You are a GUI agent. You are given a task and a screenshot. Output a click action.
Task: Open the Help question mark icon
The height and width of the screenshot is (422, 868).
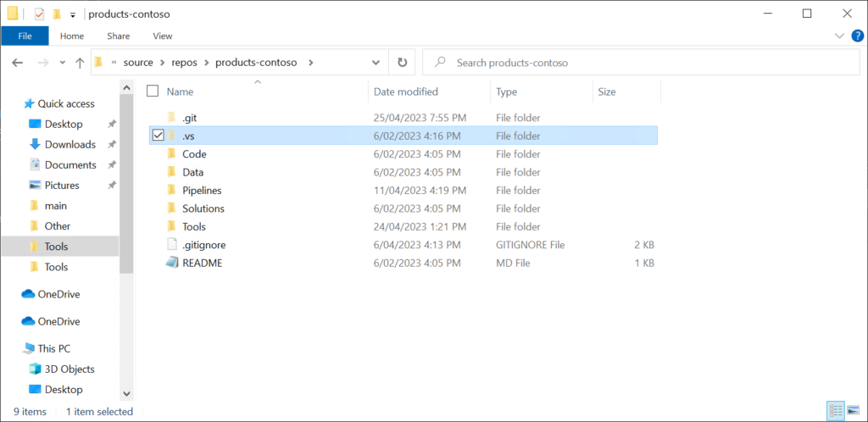click(857, 36)
